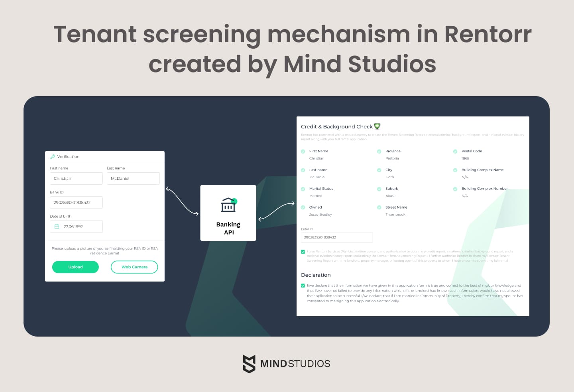Click the First name field containing Christian
Screen dimensions: 574x392
click(x=76, y=179)
